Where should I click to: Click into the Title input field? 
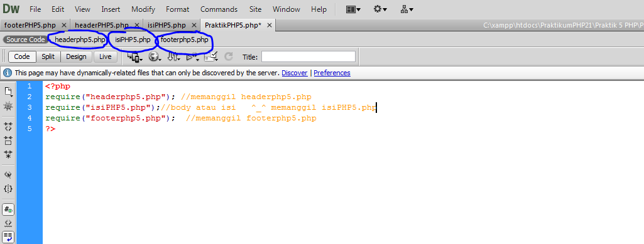point(308,56)
